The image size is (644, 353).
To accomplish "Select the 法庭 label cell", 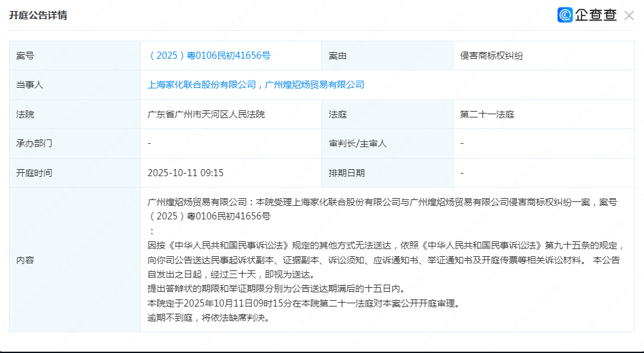I will pyautogui.click(x=387, y=114).
